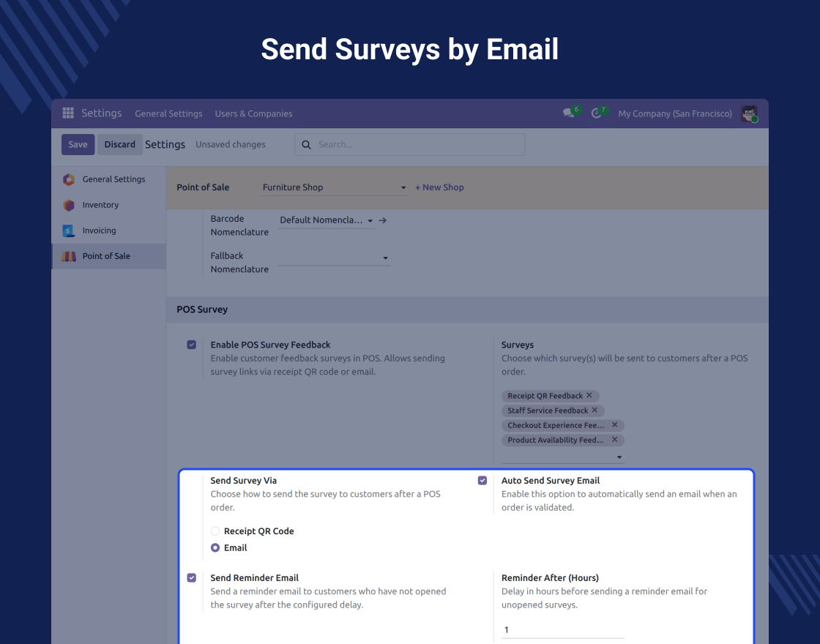Open the apps grid menu icon
Viewport: 820px width, 644px height.
[68, 113]
